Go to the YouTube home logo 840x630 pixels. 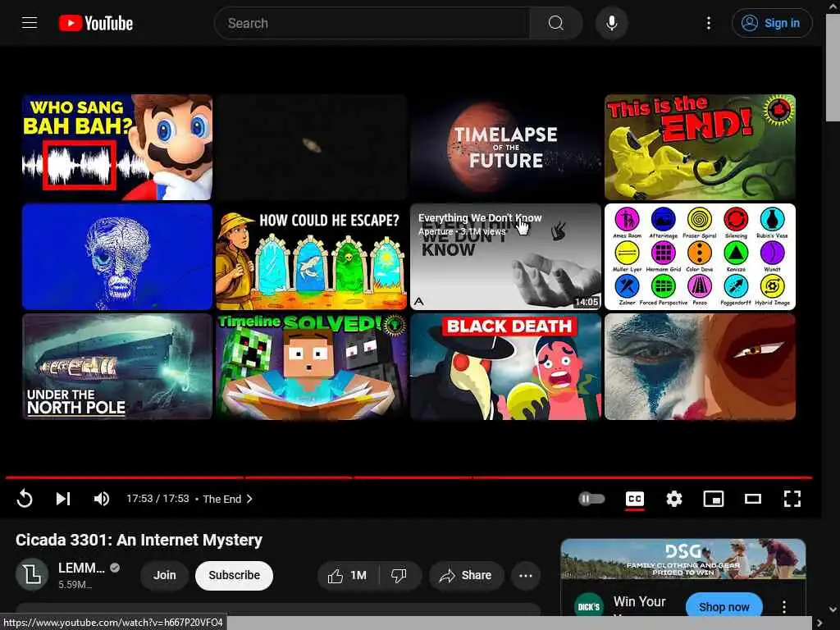click(x=96, y=23)
